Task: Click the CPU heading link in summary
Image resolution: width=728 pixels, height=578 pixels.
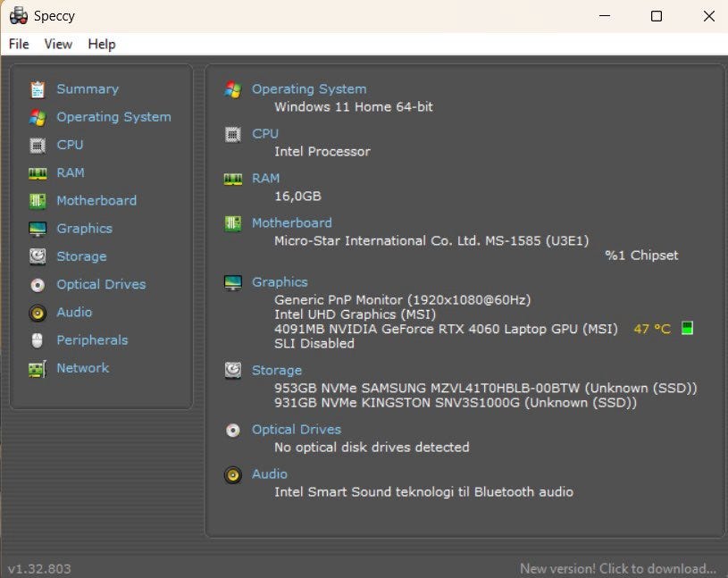Action: point(265,134)
